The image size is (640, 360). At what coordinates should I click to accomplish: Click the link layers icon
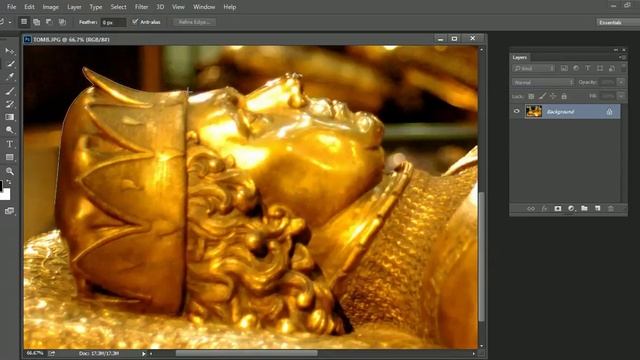point(531,209)
